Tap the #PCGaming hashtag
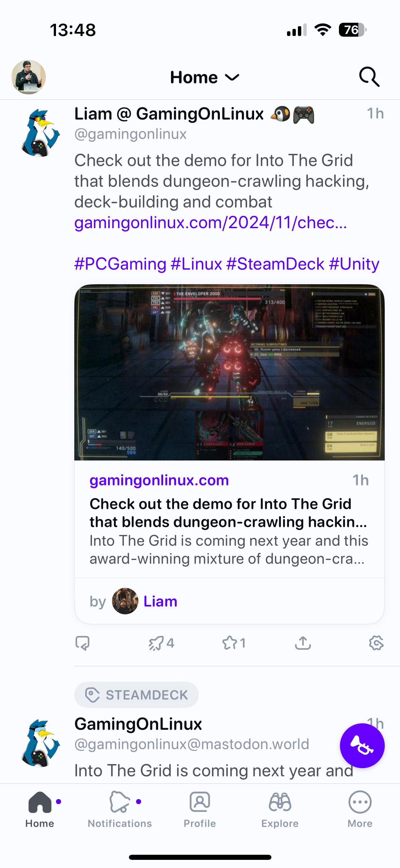This screenshot has height=868, width=400. (x=120, y=264)
